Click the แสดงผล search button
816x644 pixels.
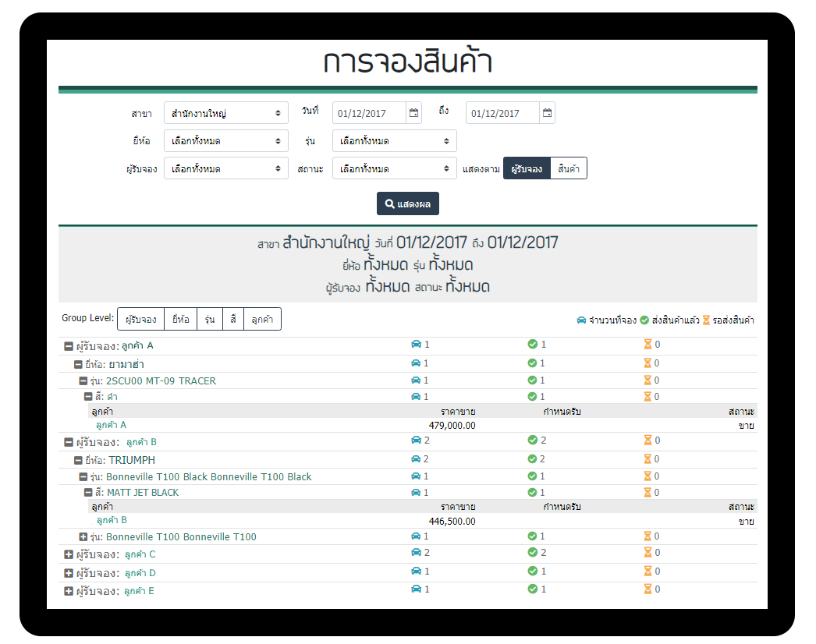point(407,203)
